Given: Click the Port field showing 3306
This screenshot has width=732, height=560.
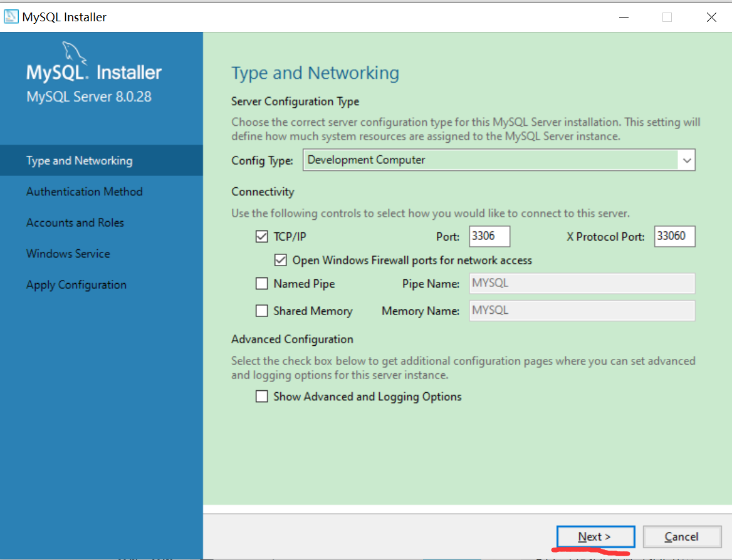Looking at the screenshot, I should click(x=489, y=236).
